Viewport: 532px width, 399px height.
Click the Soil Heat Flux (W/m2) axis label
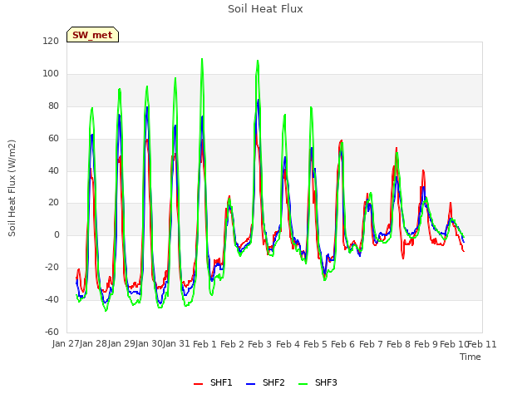12,188
